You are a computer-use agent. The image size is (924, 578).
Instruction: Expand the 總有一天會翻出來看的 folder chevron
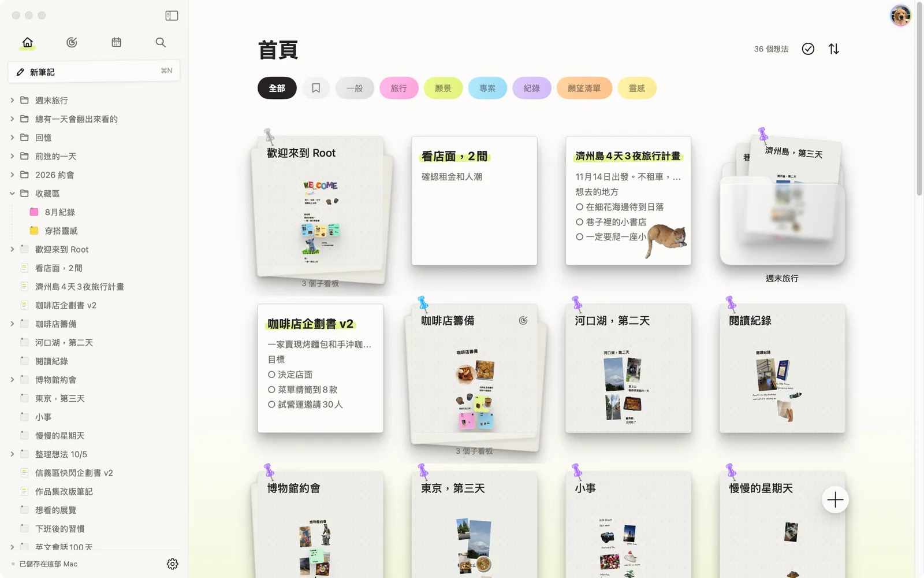tap(12, 119)
